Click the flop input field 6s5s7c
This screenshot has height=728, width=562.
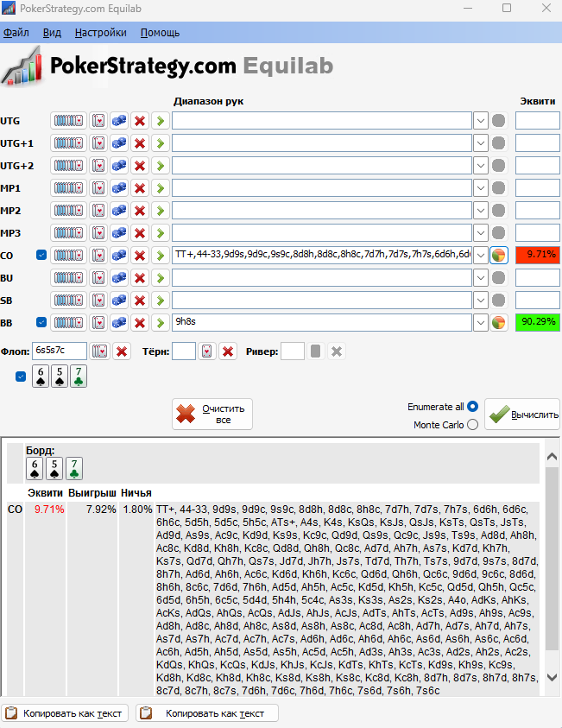pyautogui.click(x=59, y=351)
